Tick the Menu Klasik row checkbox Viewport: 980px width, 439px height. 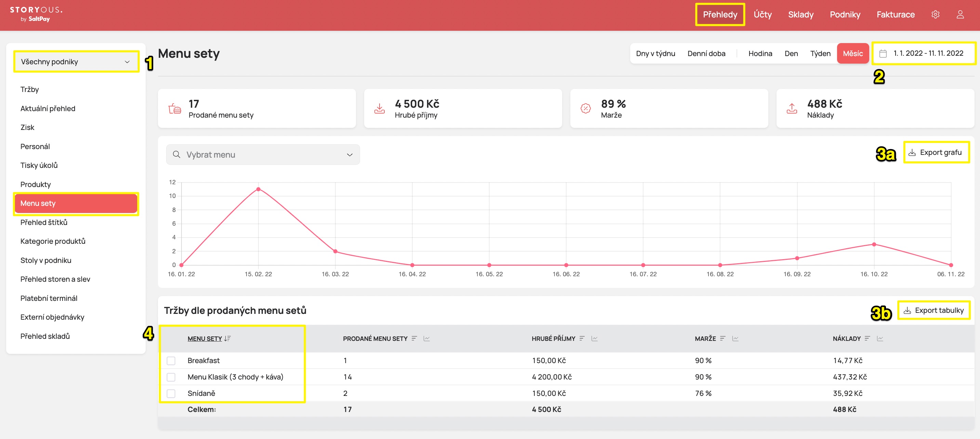[x=171, y=377]
